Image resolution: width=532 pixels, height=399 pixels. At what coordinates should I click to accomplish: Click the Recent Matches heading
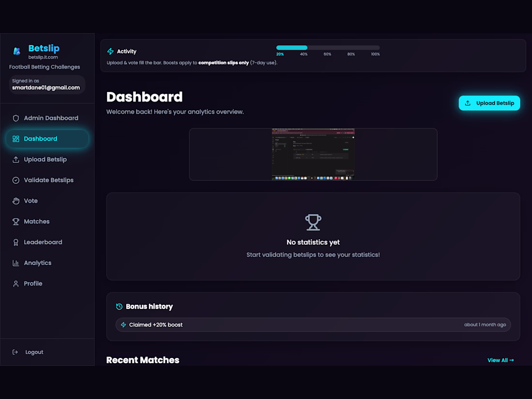(x=143, y=360)
